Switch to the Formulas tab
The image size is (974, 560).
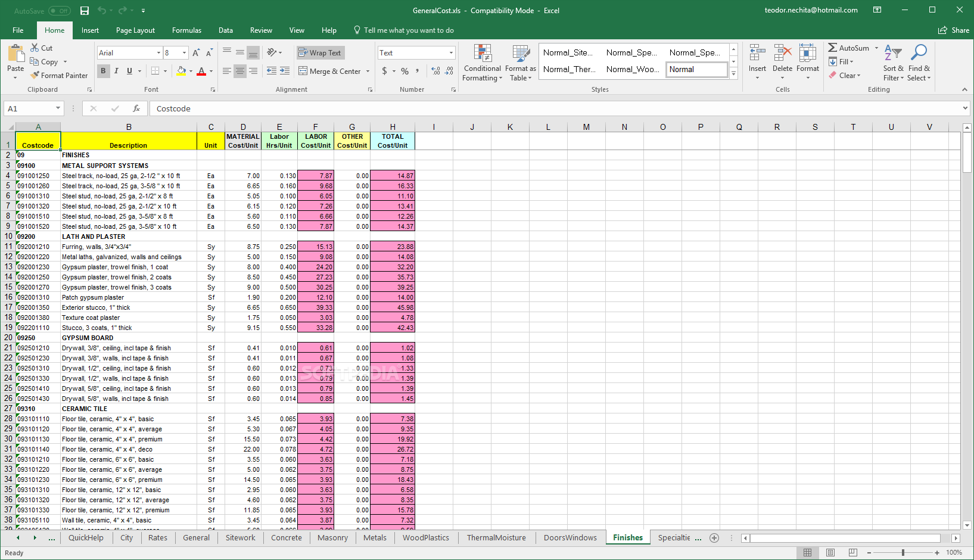tap(186, 30)
